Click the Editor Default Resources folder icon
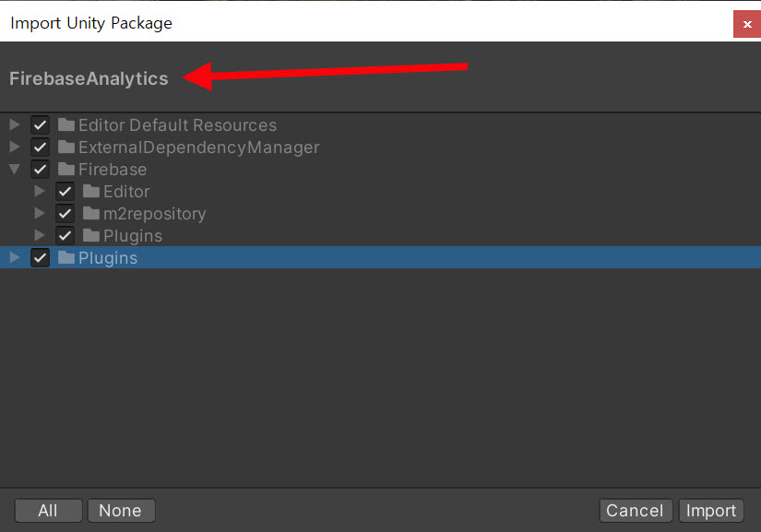The image size is (761, 532). [66, 125]
